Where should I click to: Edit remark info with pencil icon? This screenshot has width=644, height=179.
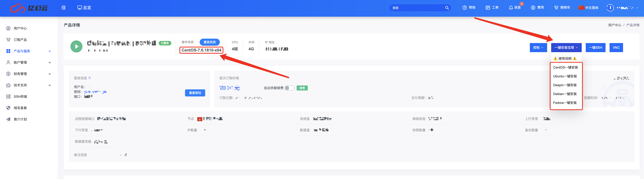point(126,155)
